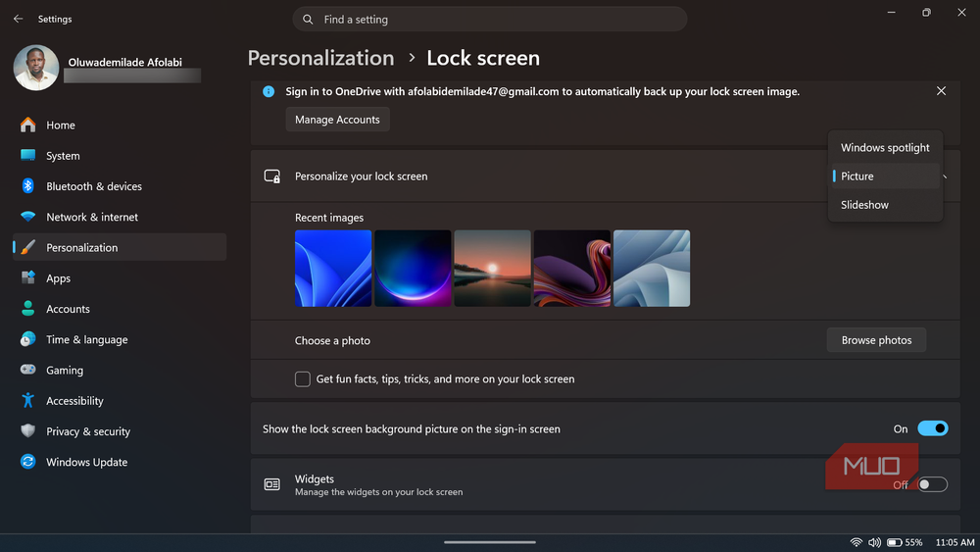
Task: Open the taskbar Wi-Fi icon
Action: (x=857, y=542)
